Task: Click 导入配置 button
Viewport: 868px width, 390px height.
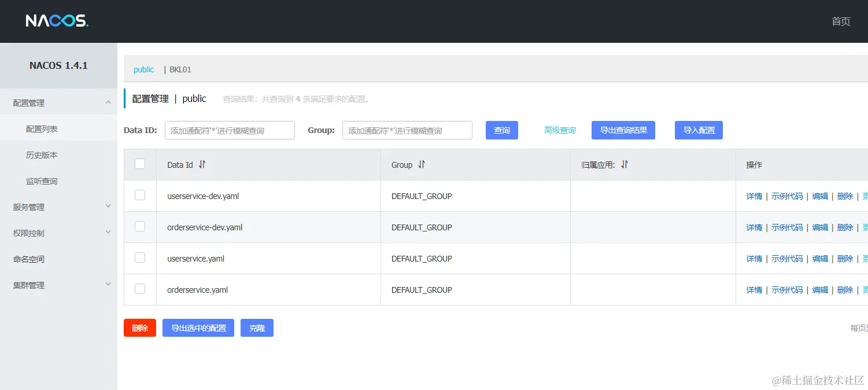Action: click(x=699, y=130)
